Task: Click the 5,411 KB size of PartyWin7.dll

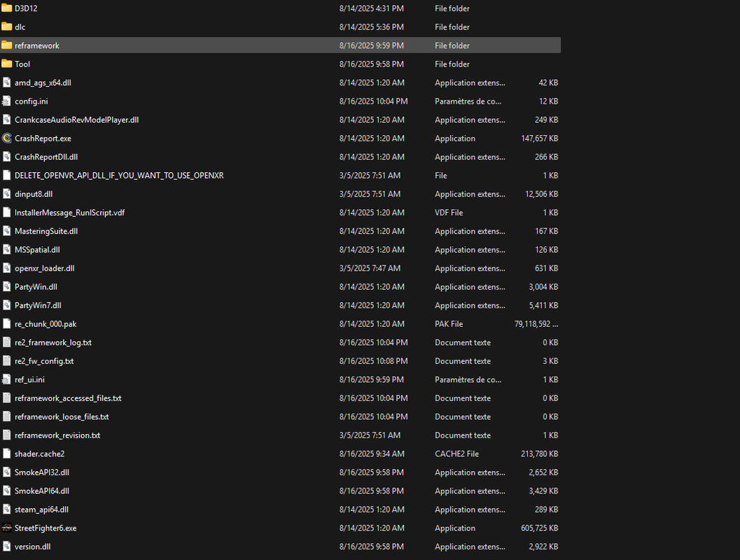Action: coord(544,305)
